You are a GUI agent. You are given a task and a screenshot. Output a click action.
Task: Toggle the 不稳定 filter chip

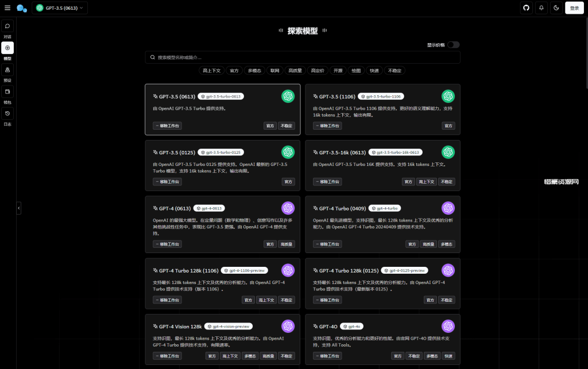[394, 70]
